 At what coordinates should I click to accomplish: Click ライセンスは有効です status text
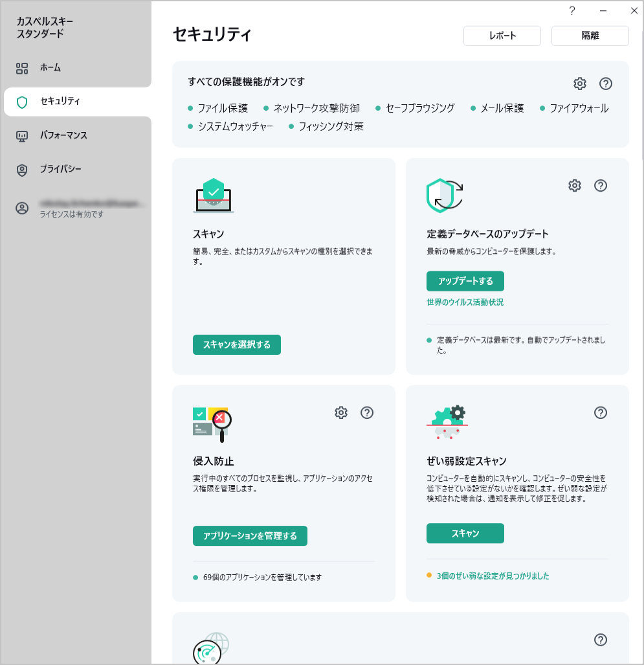click(72, 214)
